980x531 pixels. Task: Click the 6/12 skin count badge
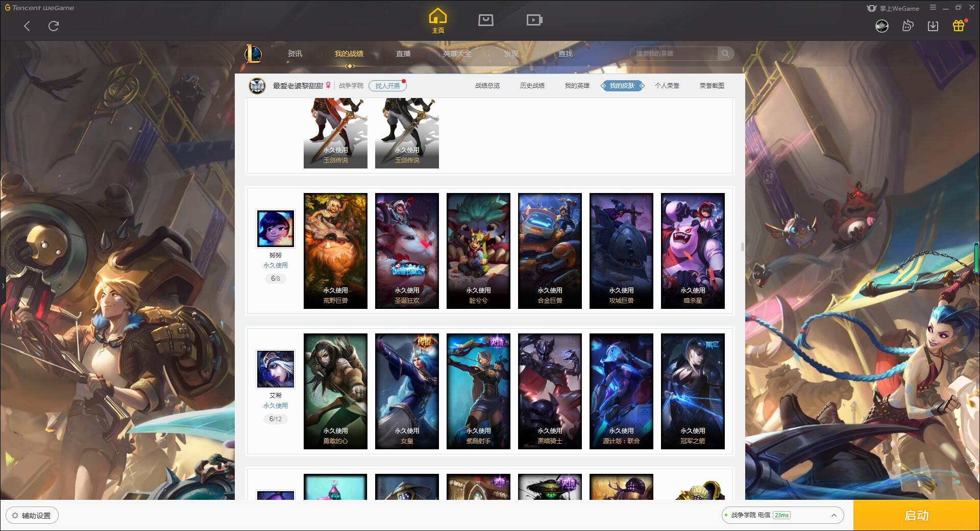[276, 419]
